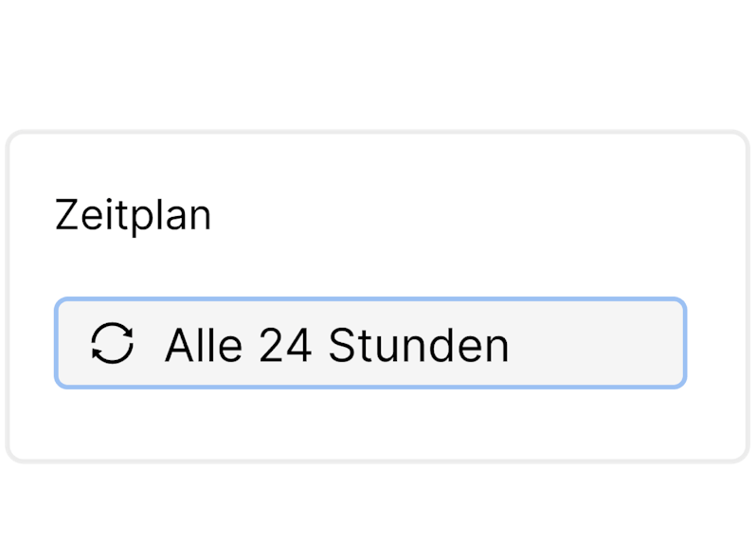The height and width of the screenshot is (542, 756).
Task: Click the refresh icon beside Alle 24 Stunden
Action: coord(113,344)
